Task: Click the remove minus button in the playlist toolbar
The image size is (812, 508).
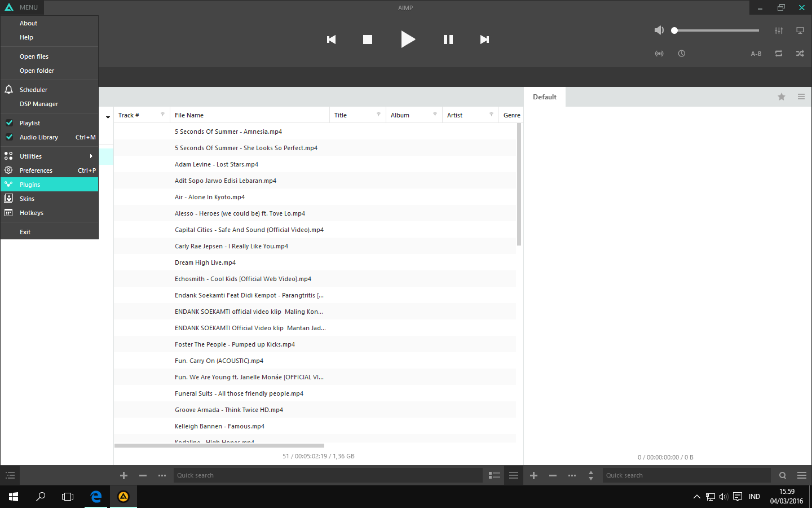Action: point(553,475)
